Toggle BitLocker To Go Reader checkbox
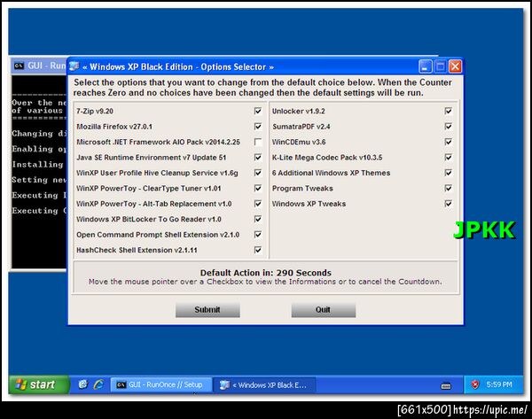Viewport: 532px width, 419px height. pyautogui.click(x=258, y=219)
